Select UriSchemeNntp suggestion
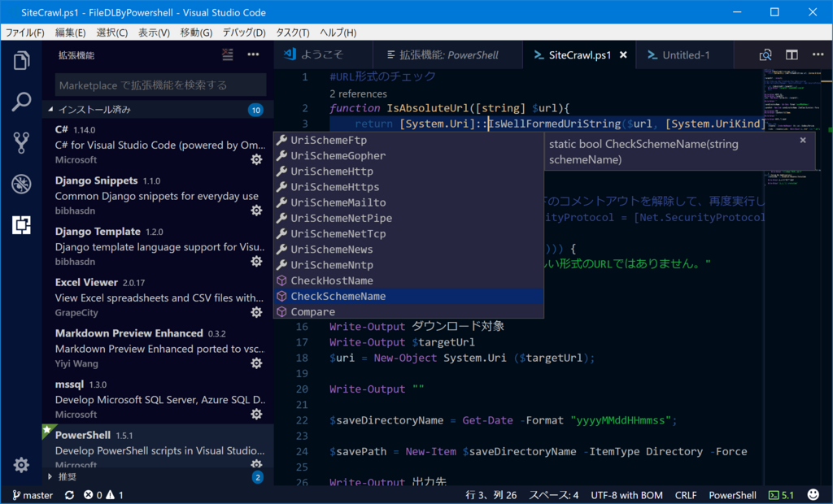Screen dimensions: 833x504 pyautogui.click(x=408, y=264)
